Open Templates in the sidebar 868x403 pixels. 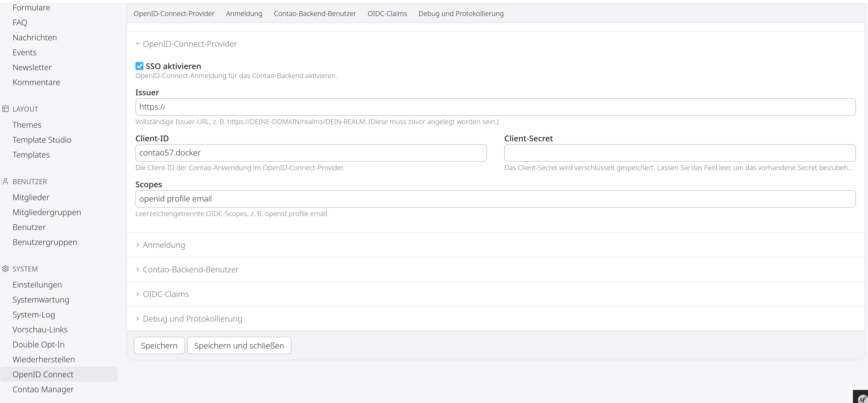(x=31, y=155)
